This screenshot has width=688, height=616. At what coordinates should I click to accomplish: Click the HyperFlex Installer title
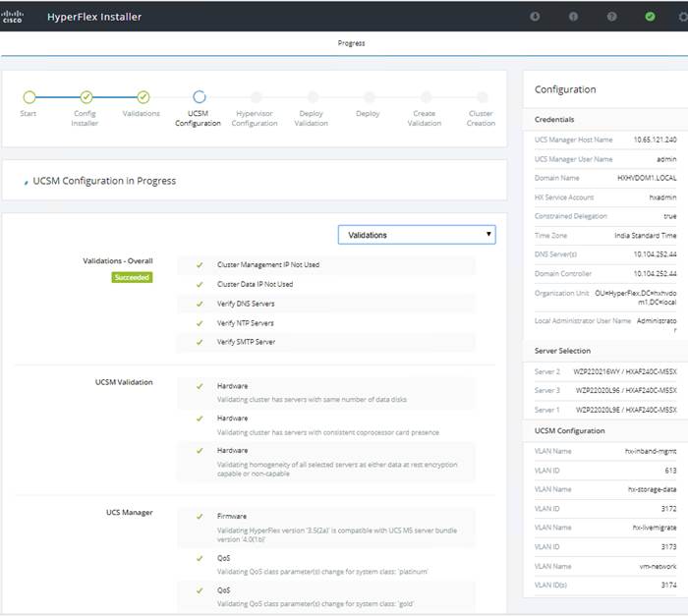pyautogui.click(x=94, y=17)
